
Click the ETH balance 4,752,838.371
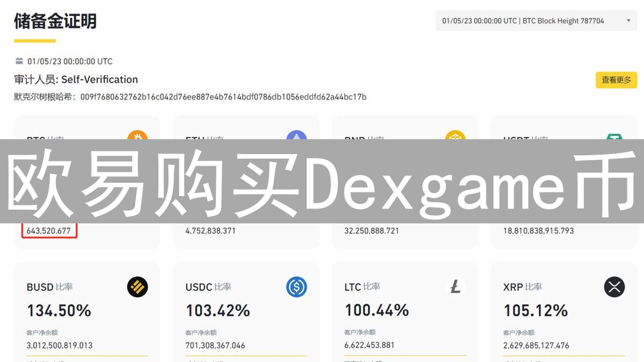tap(210, 231)
